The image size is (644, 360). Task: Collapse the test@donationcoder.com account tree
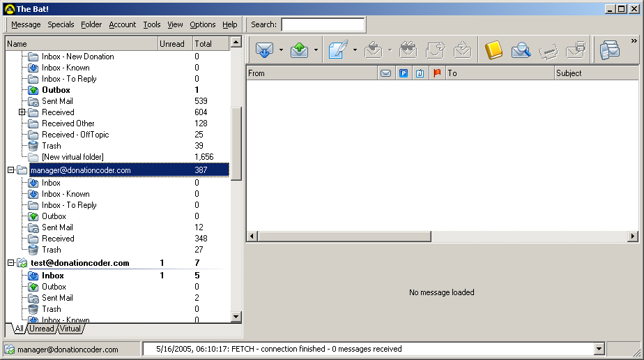coord(10,263)
